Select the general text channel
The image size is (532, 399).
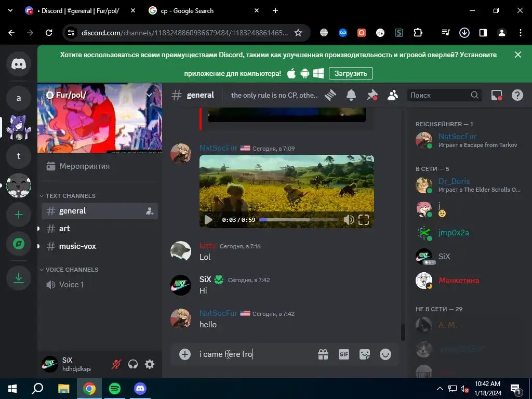click(x=99, y=211)
